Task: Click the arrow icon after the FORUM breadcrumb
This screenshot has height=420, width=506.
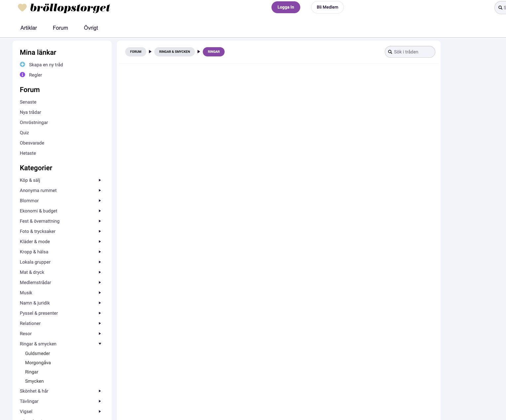Action: pos(150,51)
